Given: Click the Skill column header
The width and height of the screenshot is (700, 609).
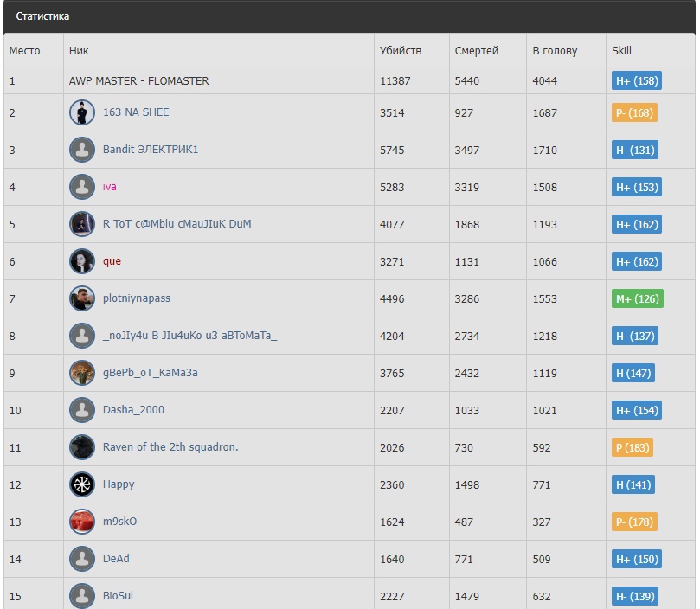Looking at the screenshot, I should pos(621,50).
